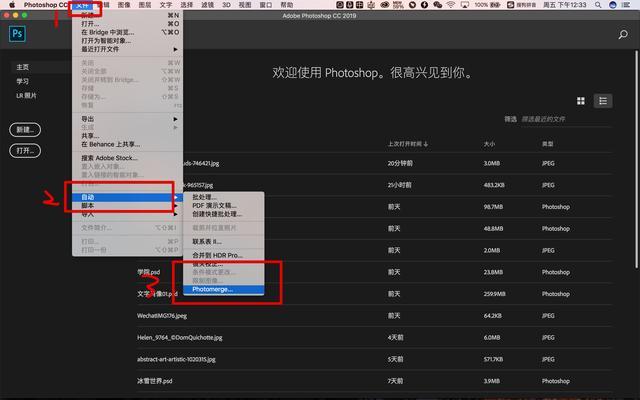Screen dimensions: 640x400
Task: Choose 合并到 HDR Pro... submenu item
Action: click(224, 255)
